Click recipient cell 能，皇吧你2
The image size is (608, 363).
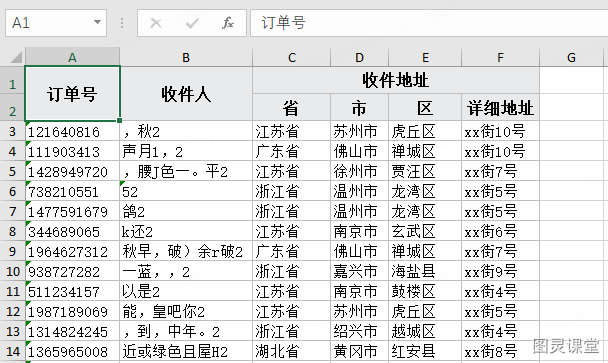(x=186, y=311)
